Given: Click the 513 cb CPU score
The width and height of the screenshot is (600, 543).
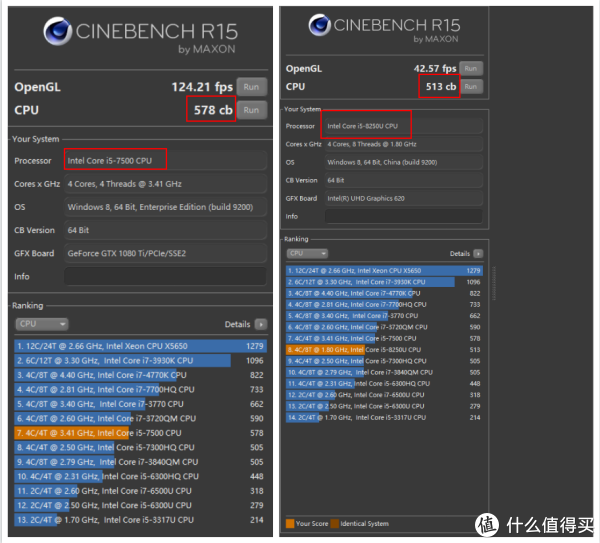Looking at the screenshot, I should [441, 87].
